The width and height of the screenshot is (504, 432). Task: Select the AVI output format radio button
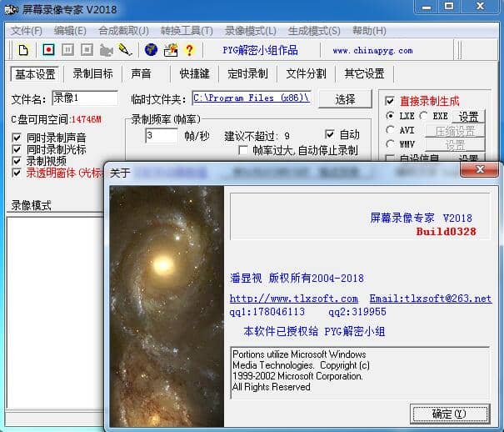coord(390,130)
